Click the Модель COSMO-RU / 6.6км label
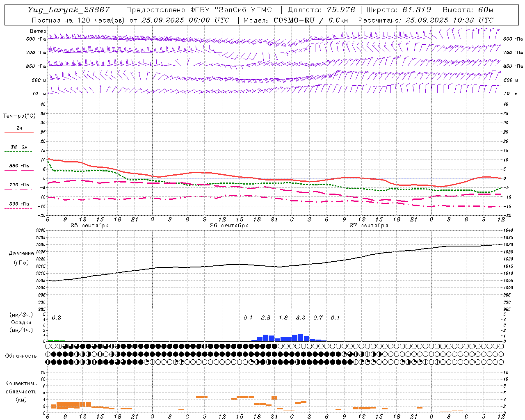Screen dimensions: 525x420 [296, 20]
